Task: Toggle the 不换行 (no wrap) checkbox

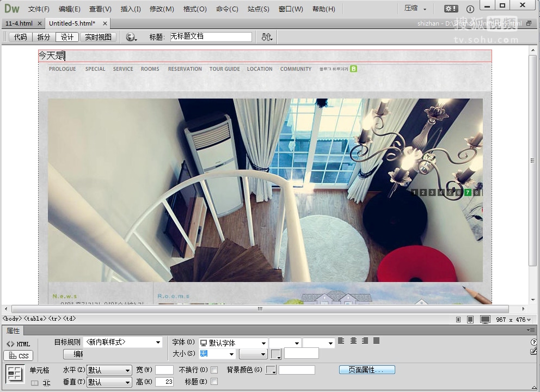Action: 214,370
